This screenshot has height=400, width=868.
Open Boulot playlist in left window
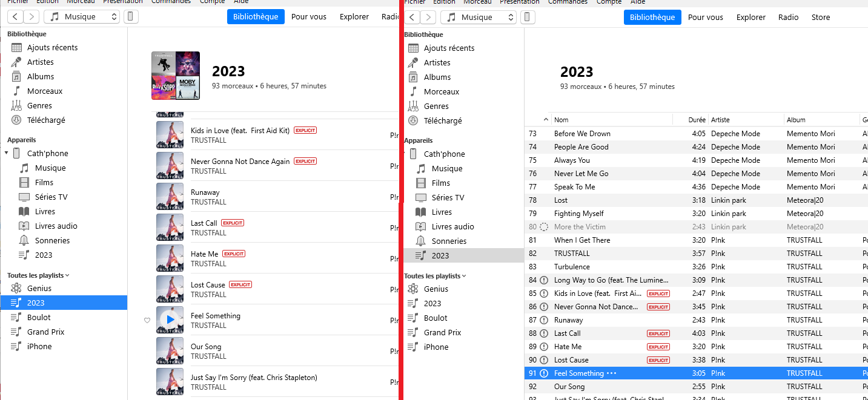coord(39,317)
